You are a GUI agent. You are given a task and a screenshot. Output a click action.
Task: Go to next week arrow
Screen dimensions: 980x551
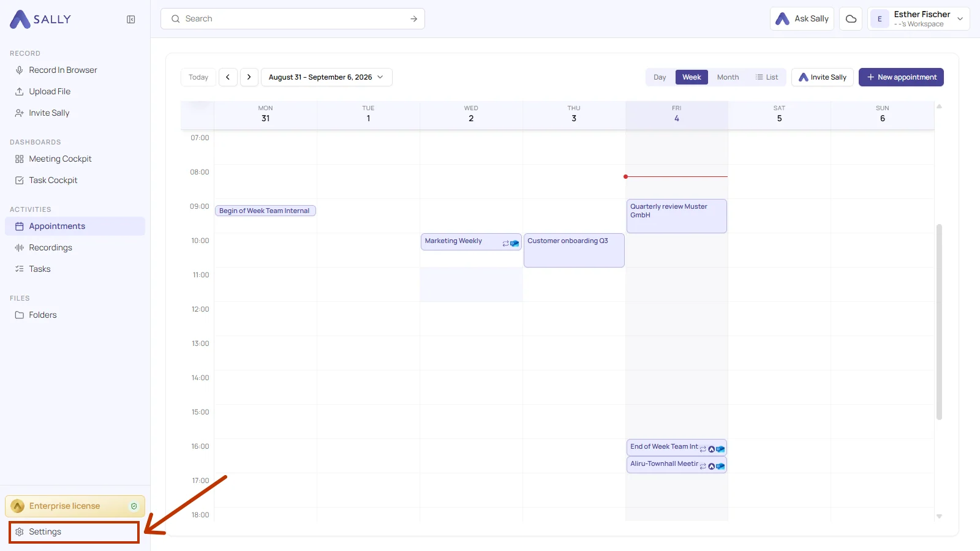pos(249,77)
